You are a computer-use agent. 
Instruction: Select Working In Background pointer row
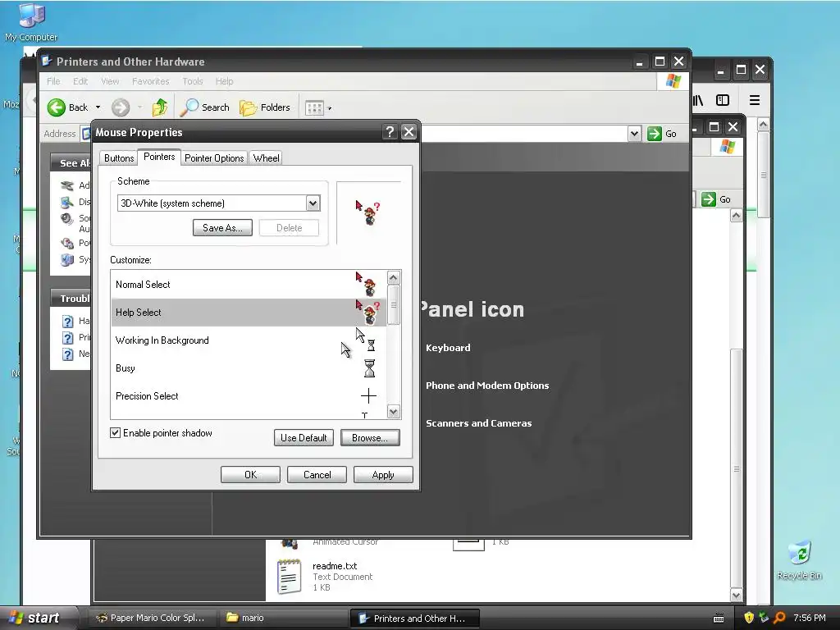(248, 340)
